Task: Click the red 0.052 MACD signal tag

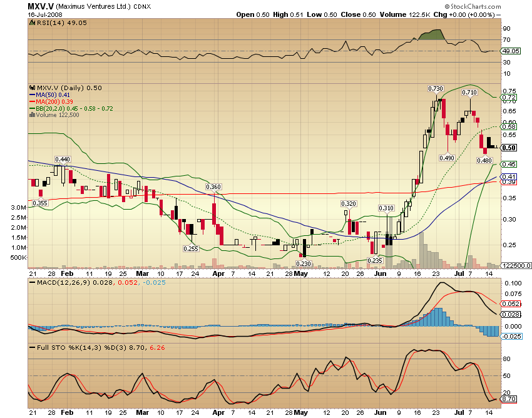Action: (511, 303)
